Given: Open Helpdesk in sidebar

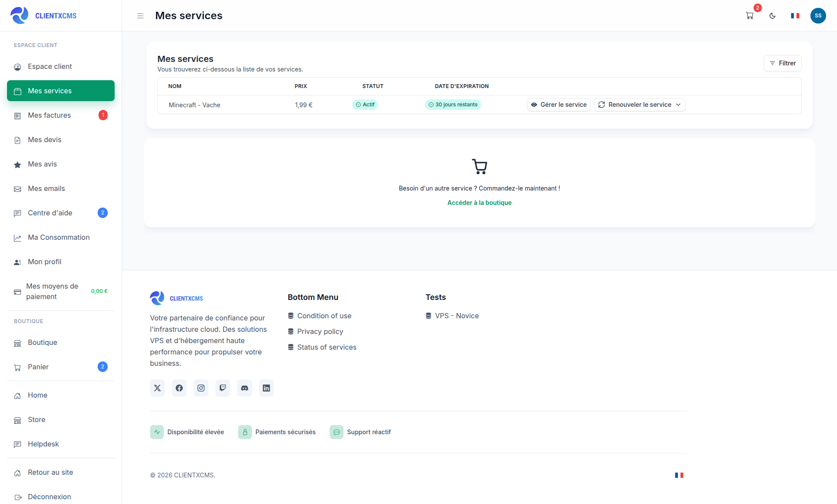Looking at the screenshot, I should point(61,444).
